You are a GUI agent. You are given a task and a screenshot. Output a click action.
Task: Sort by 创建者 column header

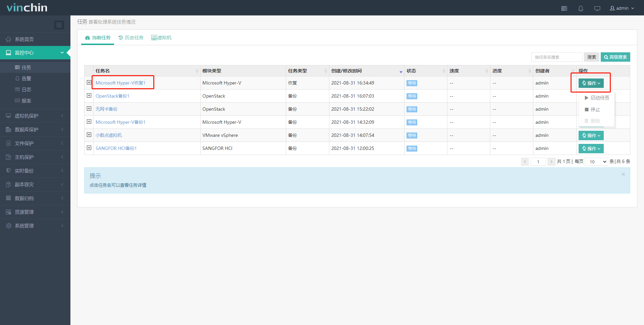554,71
